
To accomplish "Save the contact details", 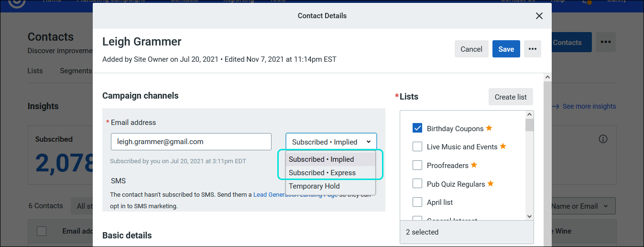I will [506, 49].
